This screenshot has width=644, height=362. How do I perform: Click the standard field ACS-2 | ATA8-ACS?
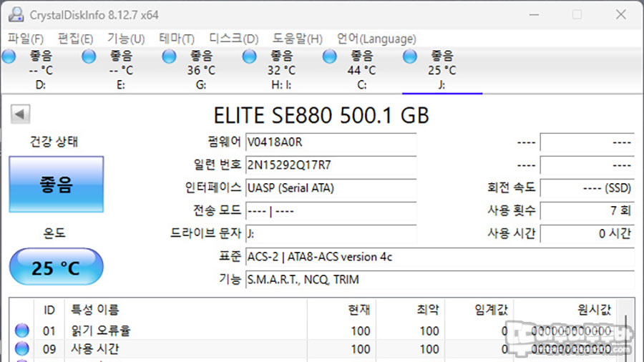click(x=440, y=257)
